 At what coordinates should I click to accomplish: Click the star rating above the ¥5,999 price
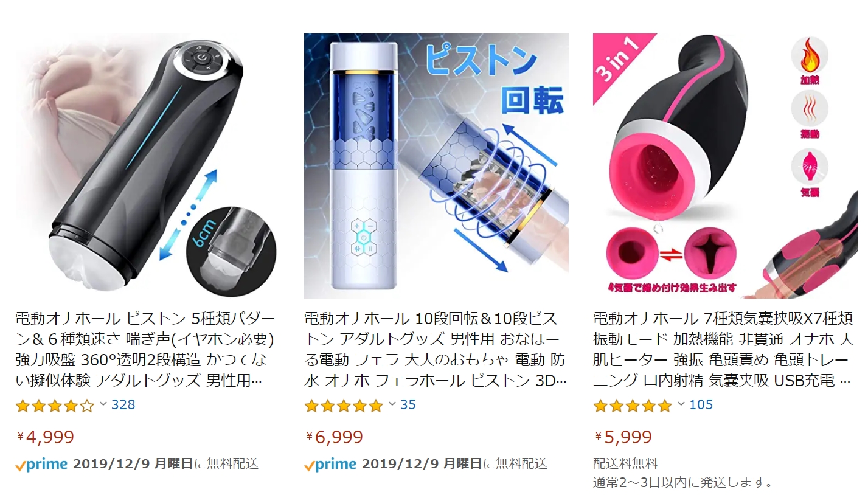[633, 406]
